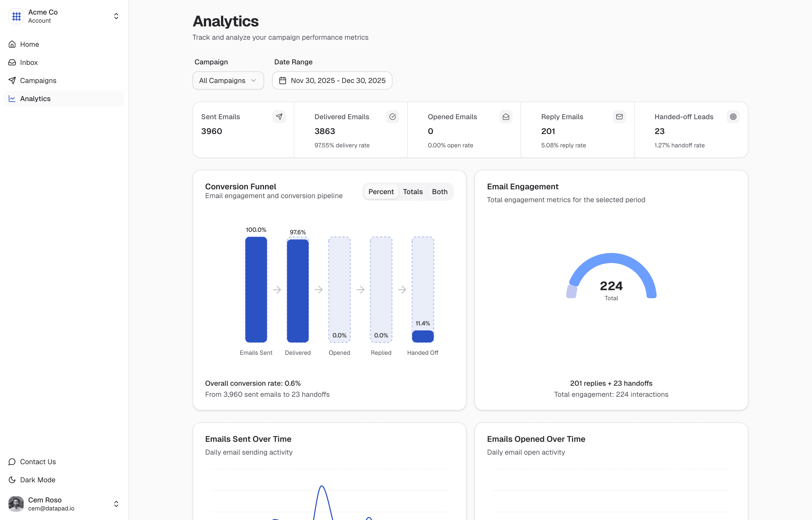Open the All Campaigns dropdown
Viewport: 812px width, 520px height.
click(x=228, y=81)
